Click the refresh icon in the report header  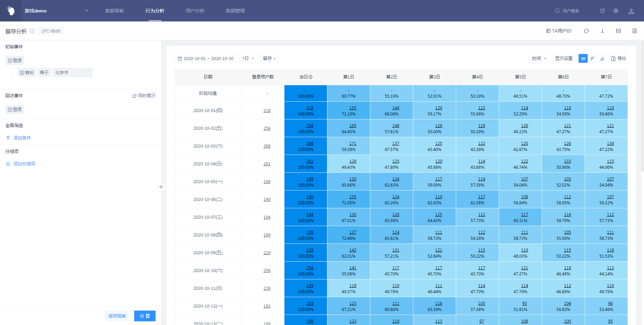[x=586, y=31]
